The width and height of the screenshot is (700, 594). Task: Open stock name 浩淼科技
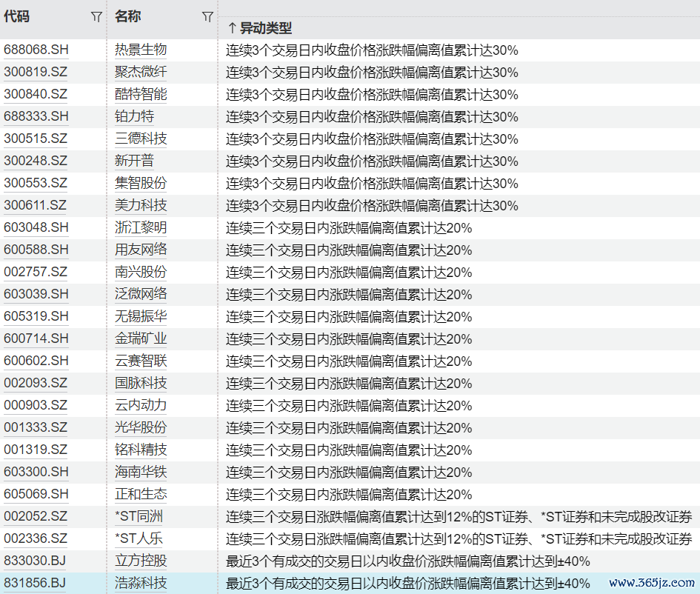(141, 583)
